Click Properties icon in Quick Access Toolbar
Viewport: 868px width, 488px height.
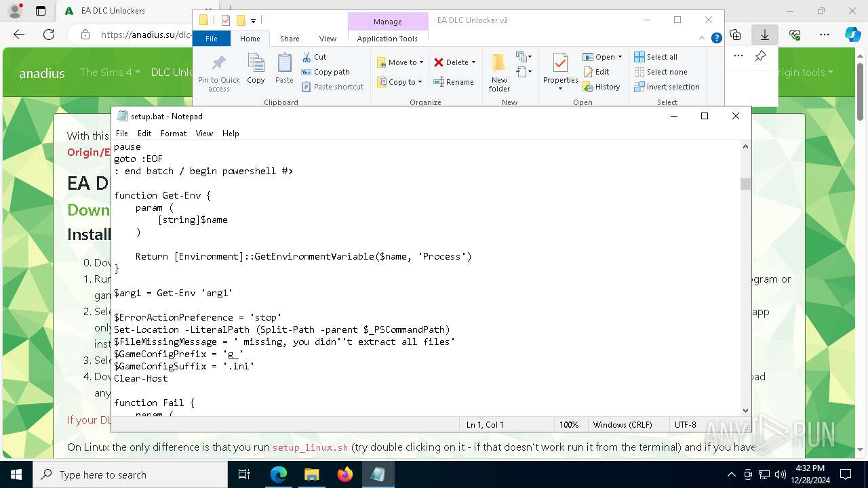(x=226, y=20)
